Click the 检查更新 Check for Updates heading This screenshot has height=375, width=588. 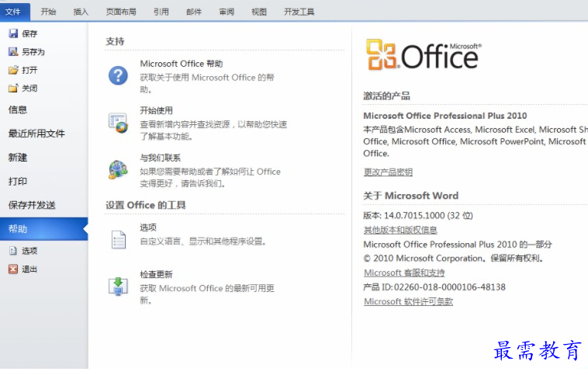click(156, 274)
